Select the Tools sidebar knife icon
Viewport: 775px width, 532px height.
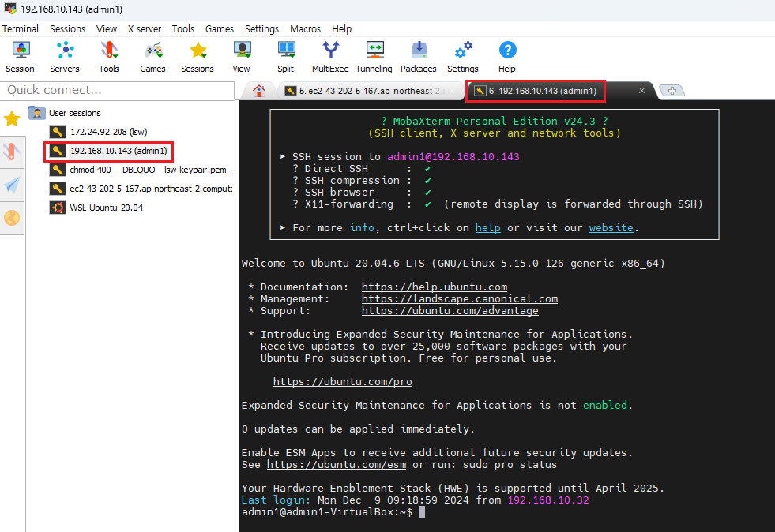click(12, 151)
